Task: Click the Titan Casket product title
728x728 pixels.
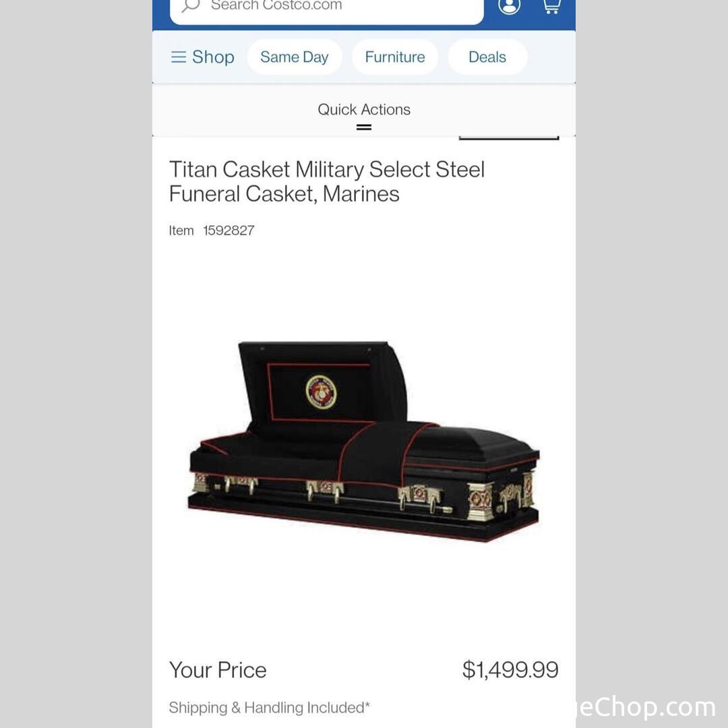Action: pyautogui.click(x=327, y=181)
